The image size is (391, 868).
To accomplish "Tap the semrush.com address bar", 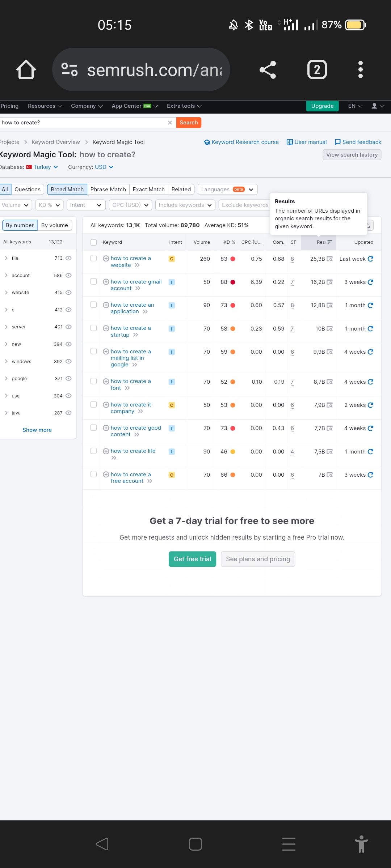I will 141,69.
